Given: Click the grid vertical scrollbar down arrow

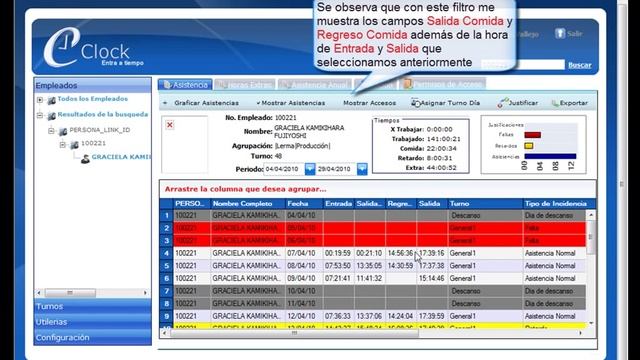Looking at the screenshot, I should click(591, 323).
